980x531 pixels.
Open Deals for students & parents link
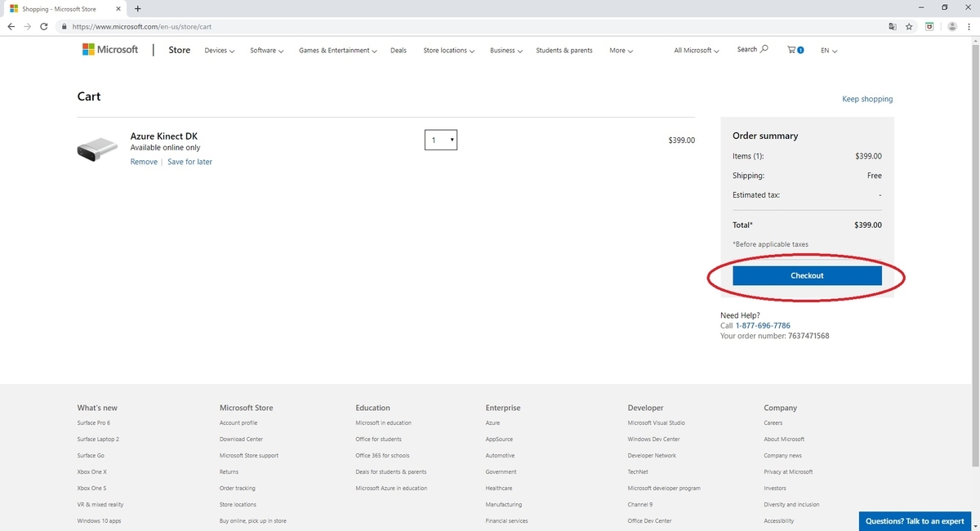(391, 472)
